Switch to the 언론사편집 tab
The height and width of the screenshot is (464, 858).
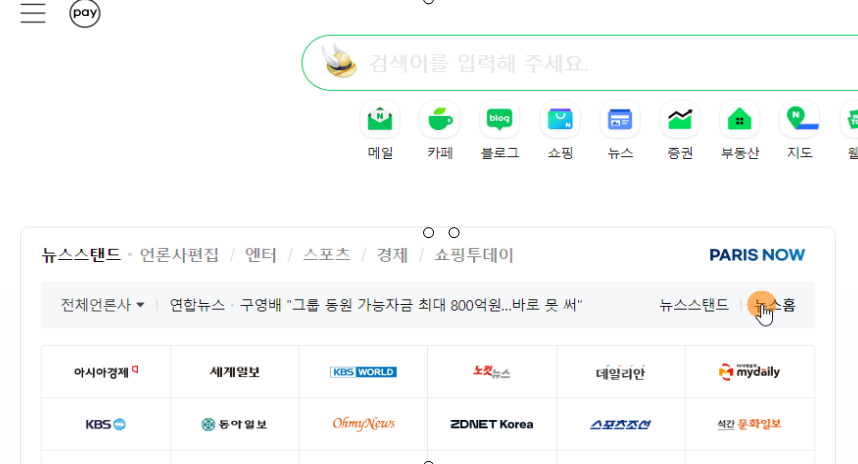179,255
